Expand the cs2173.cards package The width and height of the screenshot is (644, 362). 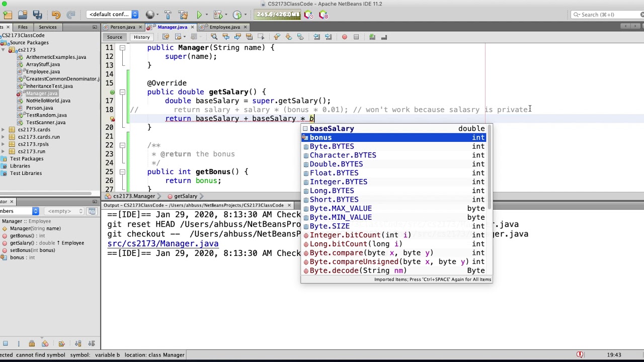(4, 130)
